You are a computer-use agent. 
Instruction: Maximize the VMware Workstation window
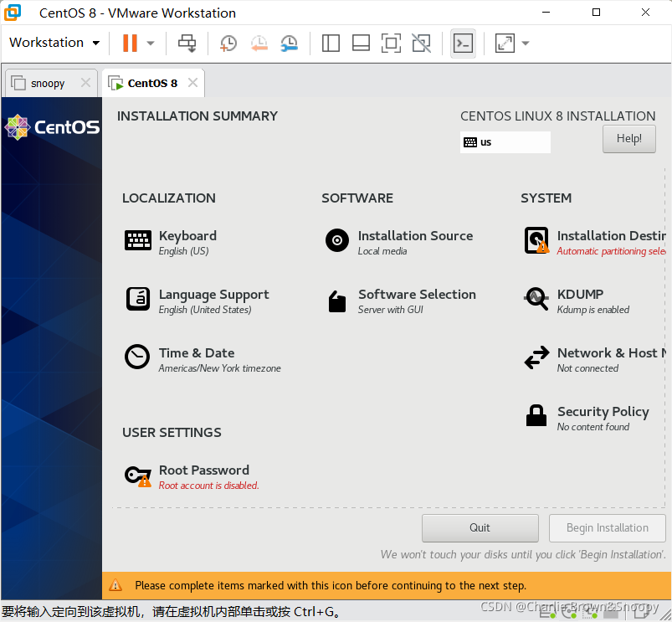pos(596,13)
